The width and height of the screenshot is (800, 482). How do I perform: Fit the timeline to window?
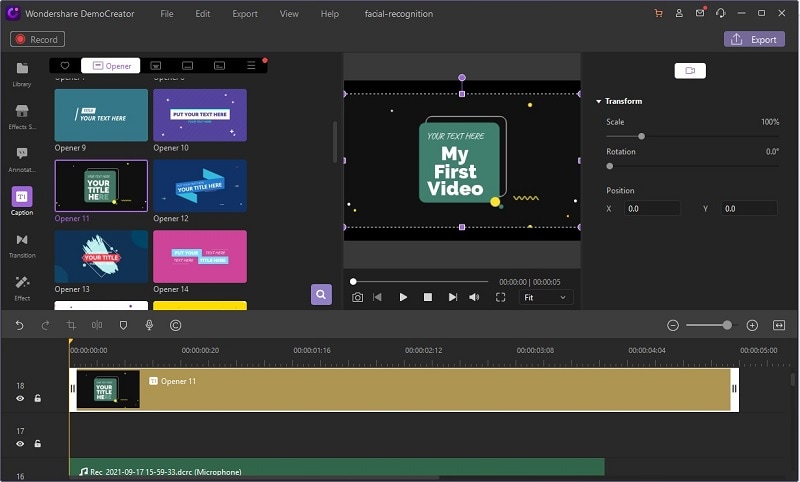point(779,325)
